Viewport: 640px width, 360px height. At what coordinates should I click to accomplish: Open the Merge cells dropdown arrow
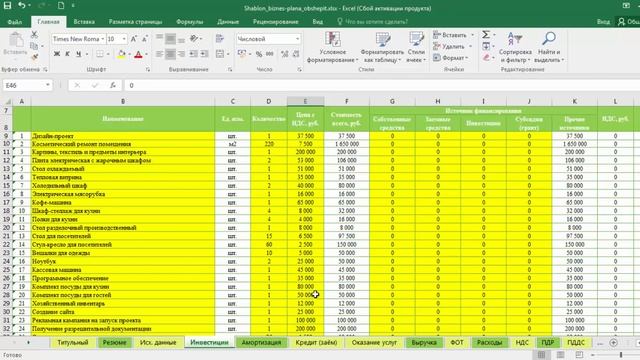pos(227,54)
